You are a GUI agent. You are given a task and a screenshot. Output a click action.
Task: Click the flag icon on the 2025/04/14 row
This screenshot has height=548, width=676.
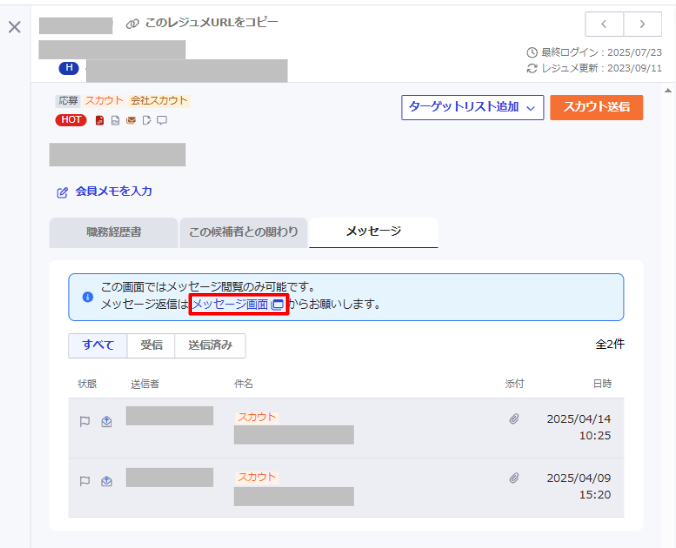tap(85, 421)
